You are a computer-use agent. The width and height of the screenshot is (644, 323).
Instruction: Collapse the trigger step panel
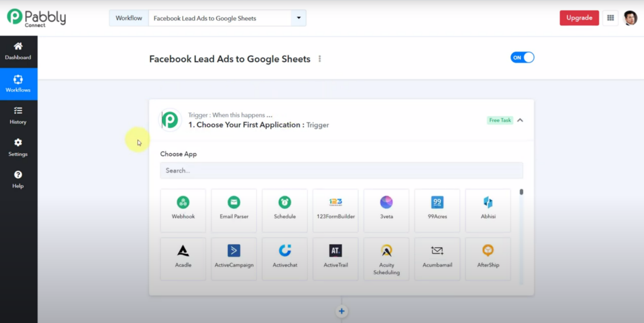click(520, 120)
